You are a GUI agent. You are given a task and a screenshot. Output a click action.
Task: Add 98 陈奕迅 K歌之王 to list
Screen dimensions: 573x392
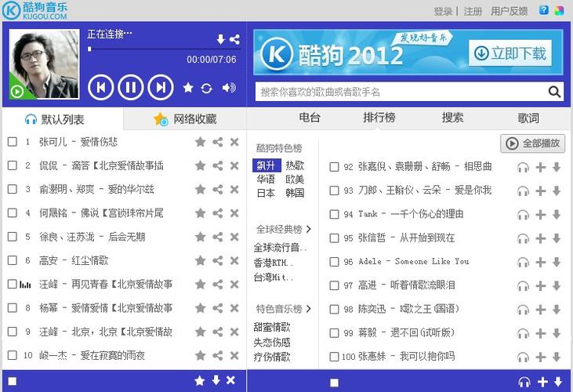541,310
